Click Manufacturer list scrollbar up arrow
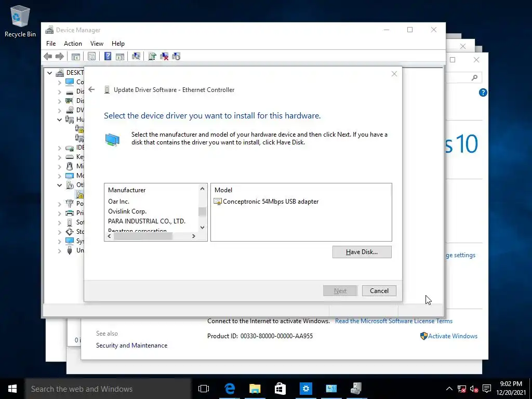 pyautogui.click(x=202, y=189)
